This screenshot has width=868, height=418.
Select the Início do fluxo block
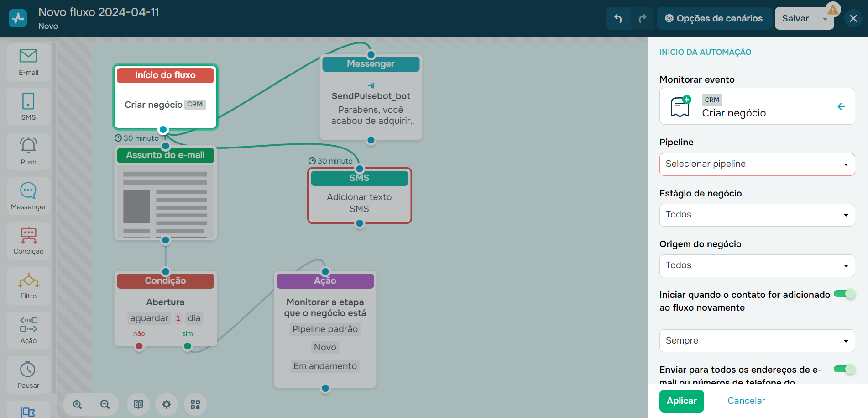[165, 97]
